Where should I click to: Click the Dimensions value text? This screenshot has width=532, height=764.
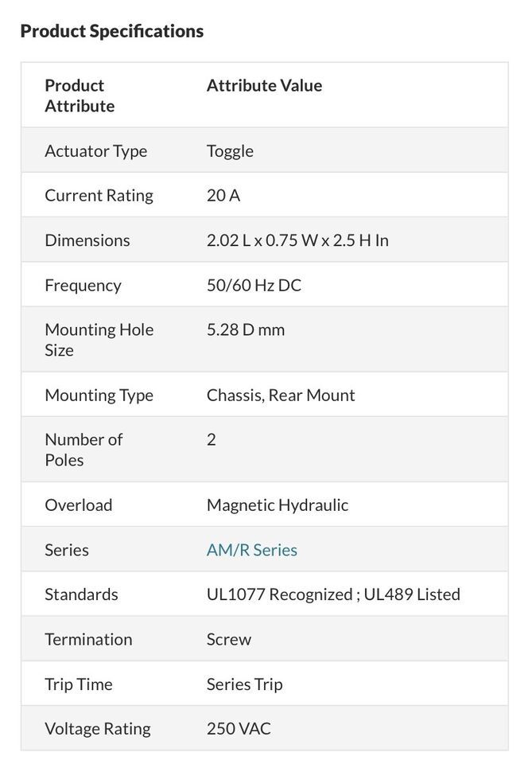[x=297, y=240]
